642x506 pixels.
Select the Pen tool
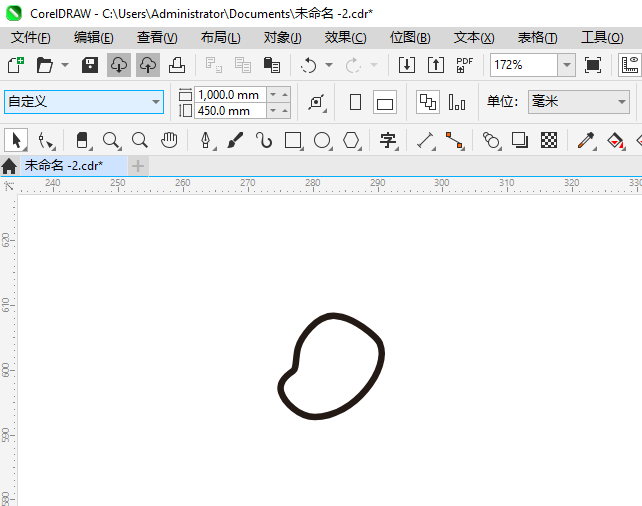point(206,140)
